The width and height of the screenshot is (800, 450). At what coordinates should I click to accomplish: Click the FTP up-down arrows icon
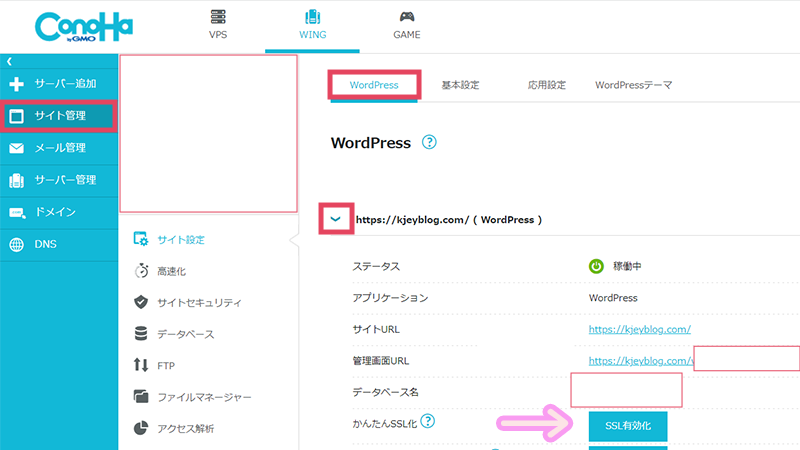tap(141, 365)
